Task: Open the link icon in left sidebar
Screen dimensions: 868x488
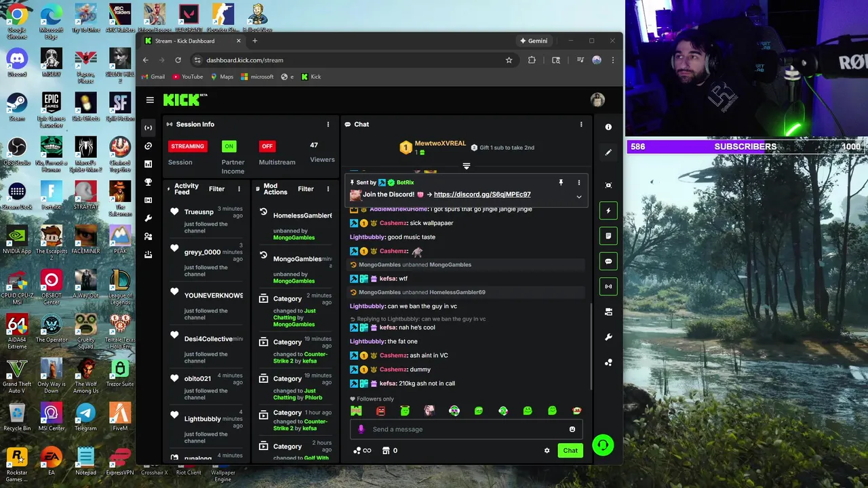Action: [149, 146]
